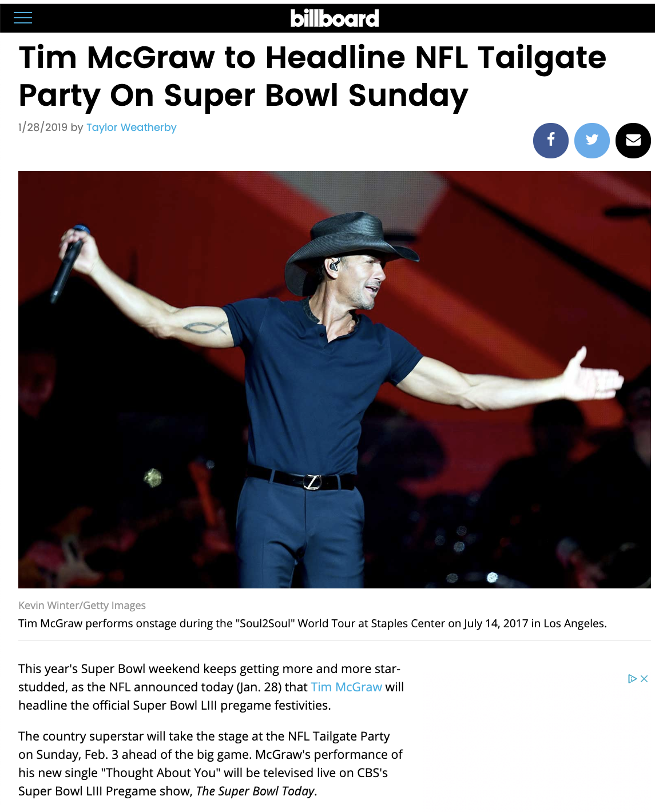Click the AdChoices triangle icon

tap(632, 679)
